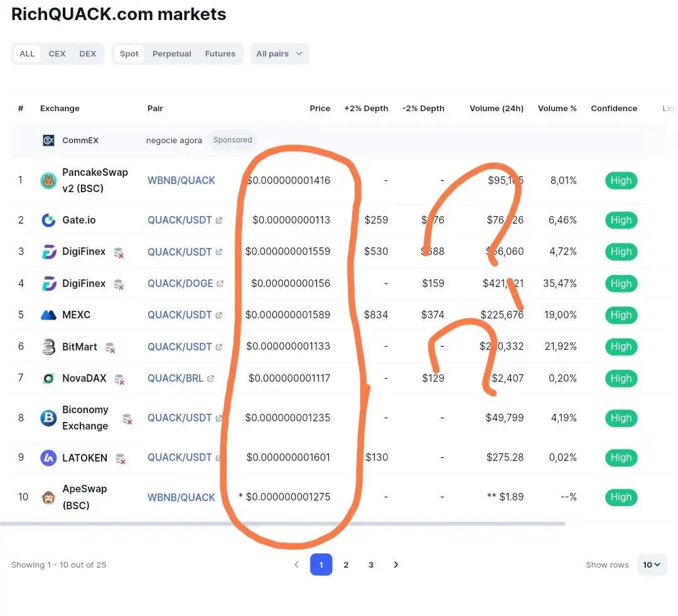The image size is (678, 616).
Task: Sort by the Confidence column header
Action: pos(614,108)
